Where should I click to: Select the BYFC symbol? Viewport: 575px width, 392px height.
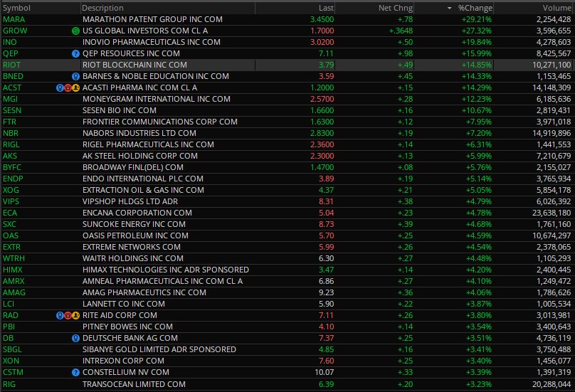pyautogui.click(x=12, y=167)
